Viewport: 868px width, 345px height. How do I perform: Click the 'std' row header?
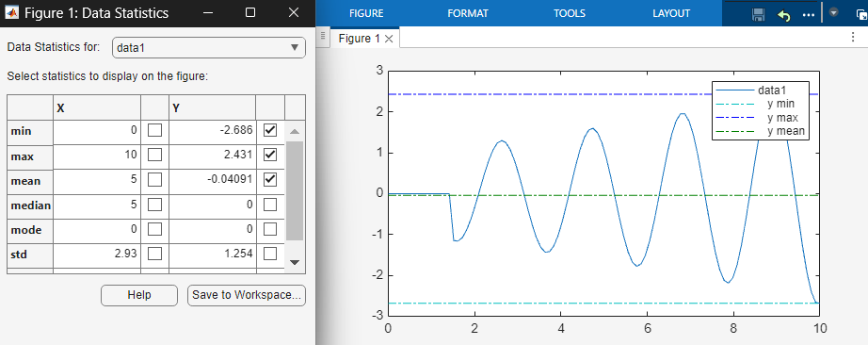[x=30, y=255]
